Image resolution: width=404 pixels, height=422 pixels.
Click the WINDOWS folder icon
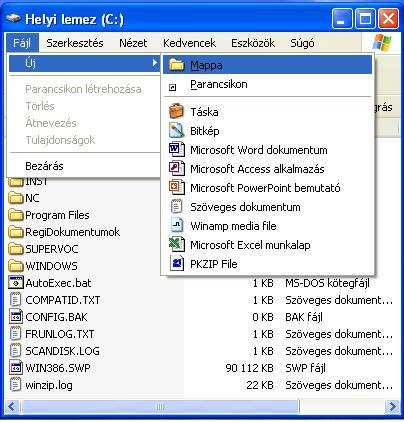(15, 266)
